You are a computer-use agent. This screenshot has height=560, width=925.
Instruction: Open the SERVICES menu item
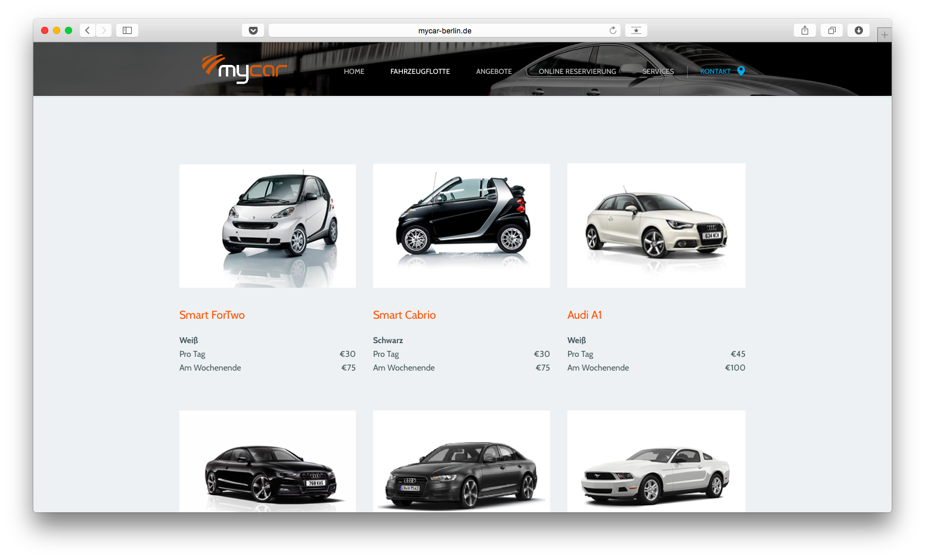(x=658, y=71)
